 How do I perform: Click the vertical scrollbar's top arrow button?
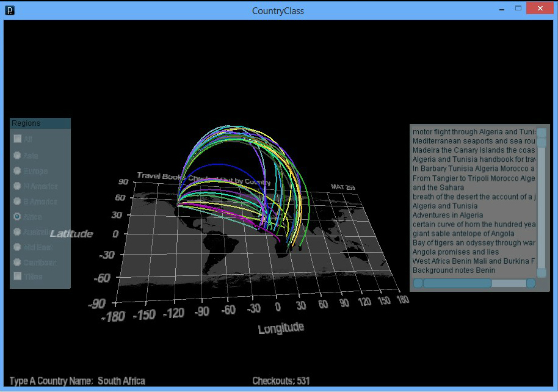pyautogui.click(x=542, y=132)
